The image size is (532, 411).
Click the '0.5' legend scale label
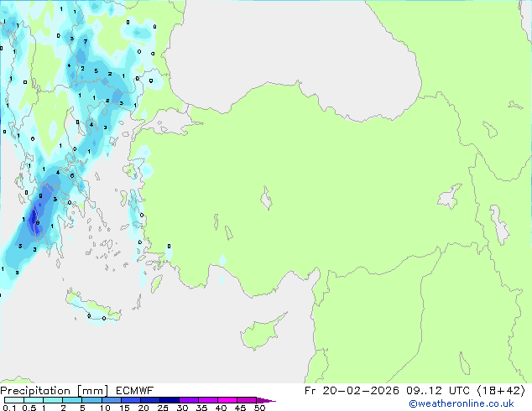point(29,408)
